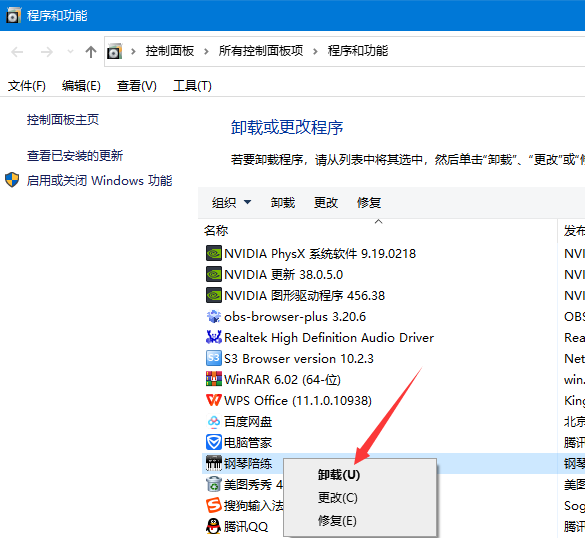Open 启用或关闭 Windows 功能 link

pos(99,181)
